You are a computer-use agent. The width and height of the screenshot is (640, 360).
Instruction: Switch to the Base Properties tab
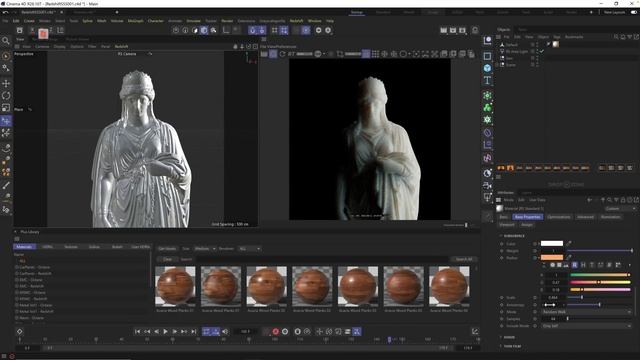(527, 217)
